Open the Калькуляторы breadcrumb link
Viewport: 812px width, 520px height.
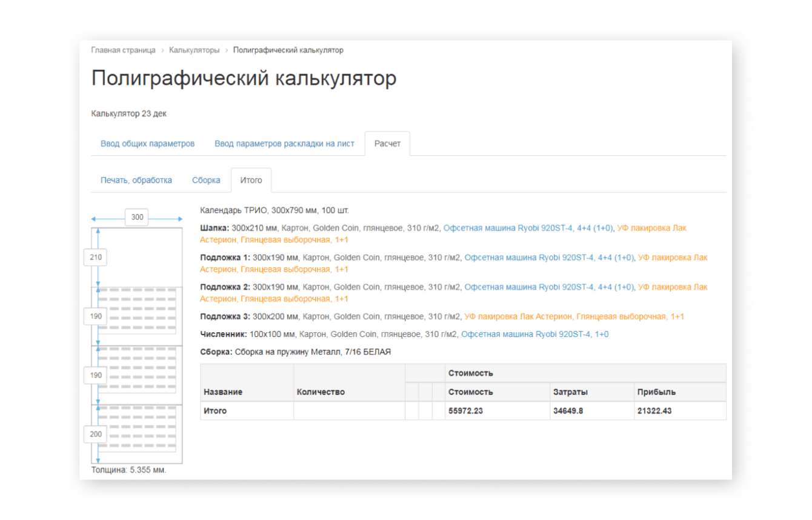click(x=194, y=50)
